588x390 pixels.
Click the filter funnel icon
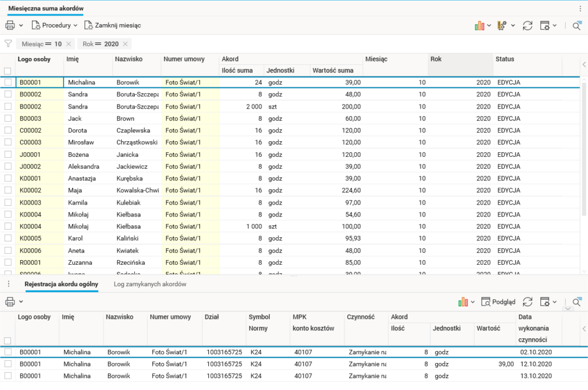point(8,44)
